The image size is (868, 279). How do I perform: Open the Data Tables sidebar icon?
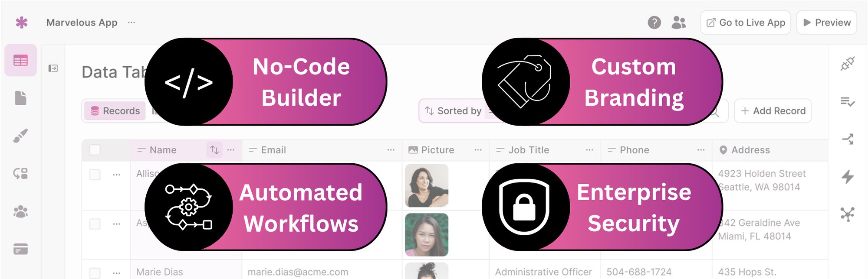tap(20, 60)
